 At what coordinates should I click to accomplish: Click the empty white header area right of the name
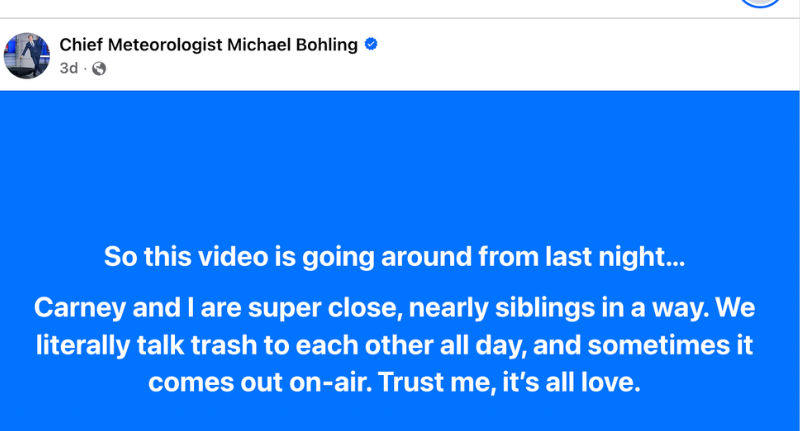click(x=580, y=55)
